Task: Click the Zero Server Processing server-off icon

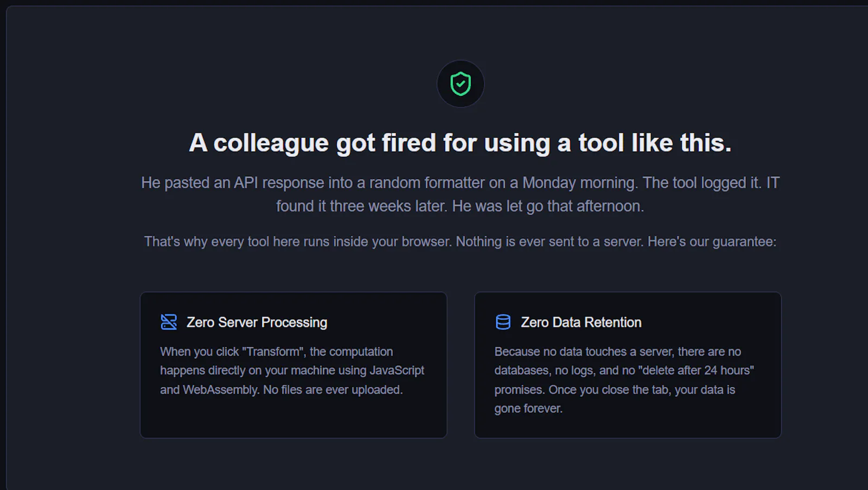Action: (x=169, y=322)
